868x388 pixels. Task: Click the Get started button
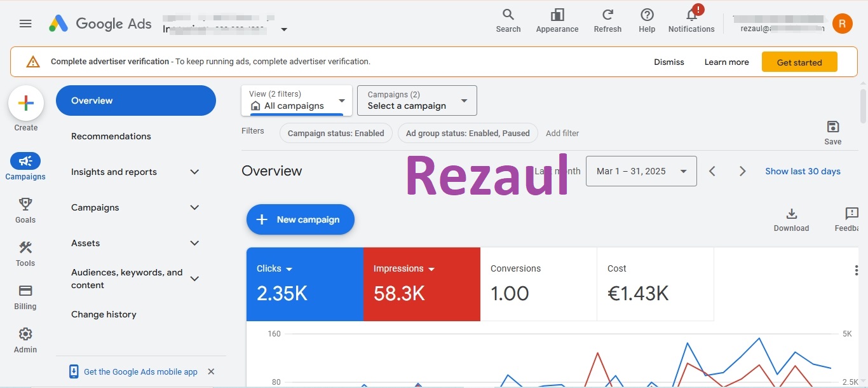(x=799, y=62)
